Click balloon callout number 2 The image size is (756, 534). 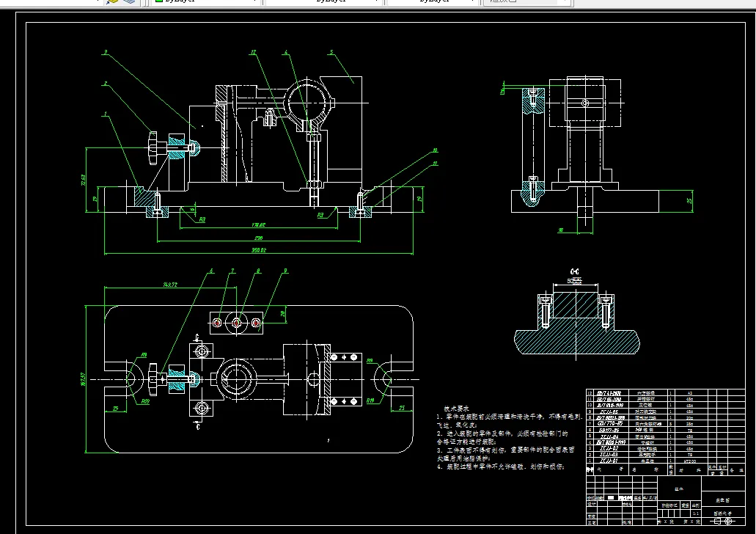[x=105, y=84]
